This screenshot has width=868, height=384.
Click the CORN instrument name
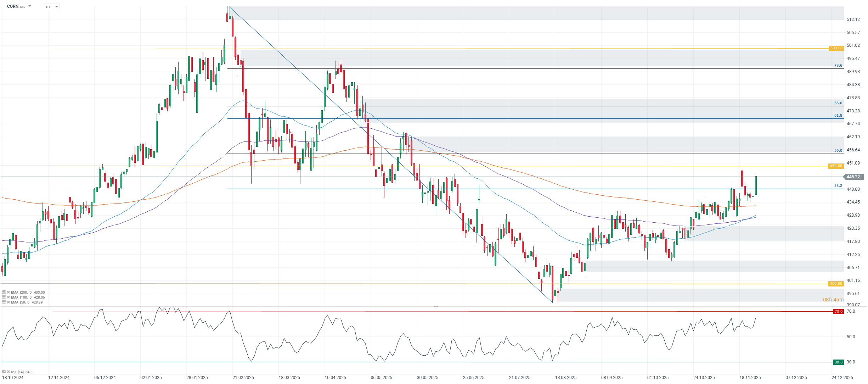(13, 6)
